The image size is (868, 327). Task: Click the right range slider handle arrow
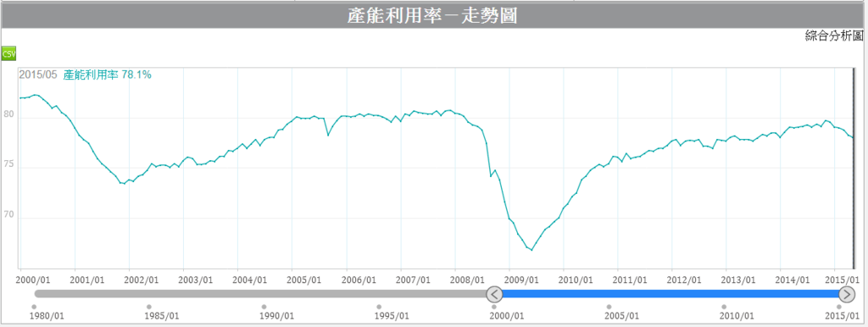coord(847,294)
